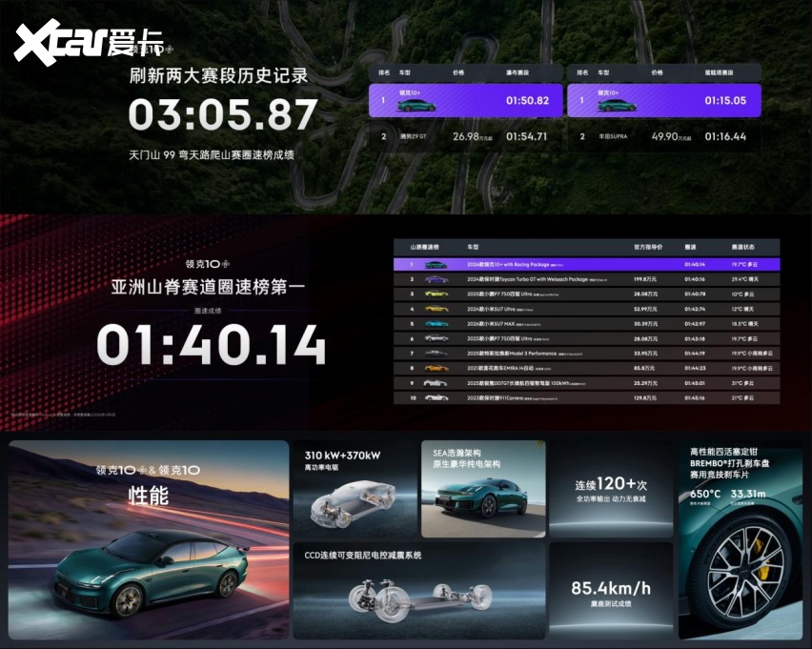Click the time 01:15.05 in the purple row
Screen dimensions: 812x649
point(725,100)
